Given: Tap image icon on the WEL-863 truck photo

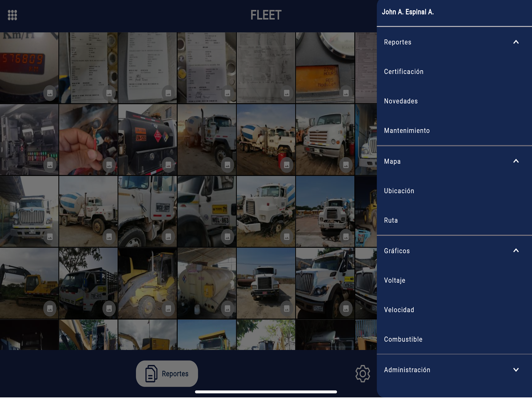Looking at the screenshot, I should pyautogui.click(x=227, y=237).
